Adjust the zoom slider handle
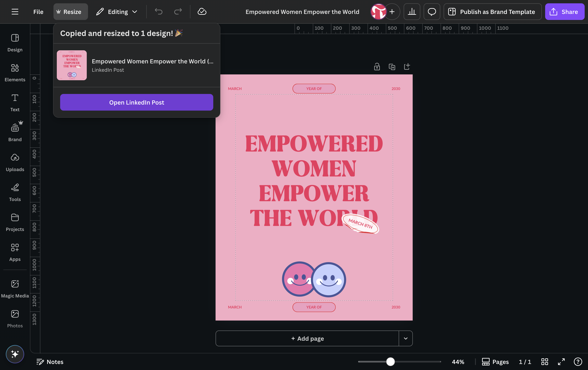The width and height of the screenshot is (588, 370). [390, 362]
